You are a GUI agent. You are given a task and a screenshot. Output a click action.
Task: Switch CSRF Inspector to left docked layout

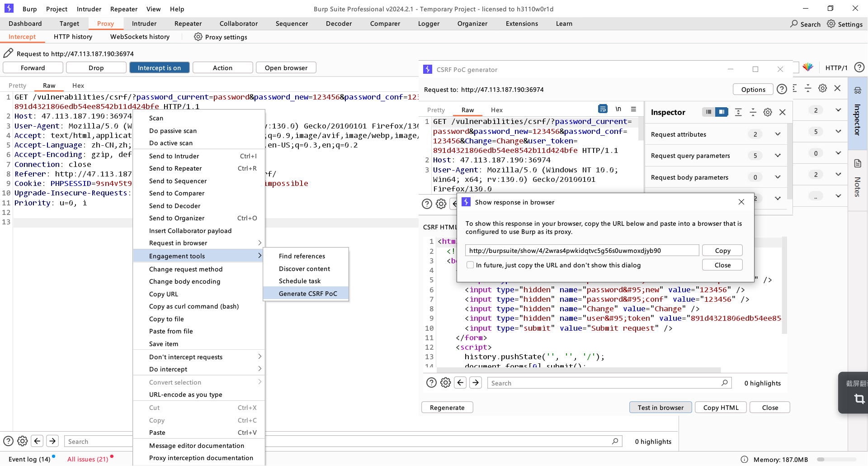(708, 112)
